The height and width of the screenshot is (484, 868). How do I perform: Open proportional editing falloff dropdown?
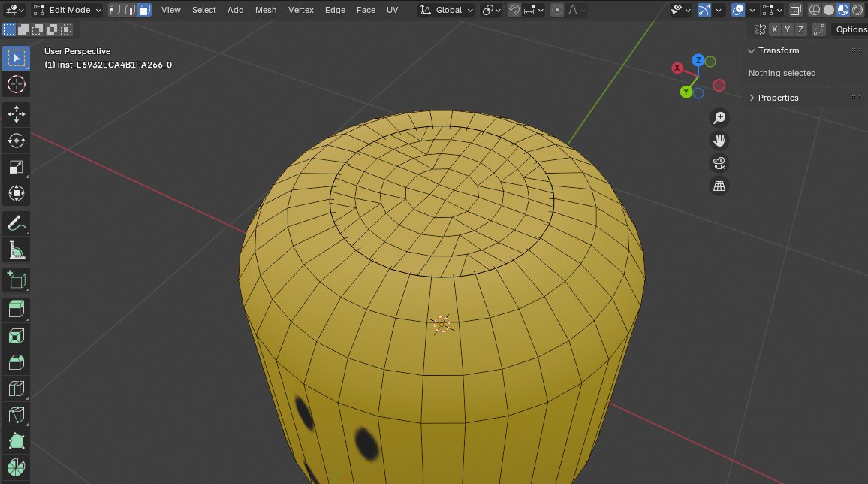(576, 10)
